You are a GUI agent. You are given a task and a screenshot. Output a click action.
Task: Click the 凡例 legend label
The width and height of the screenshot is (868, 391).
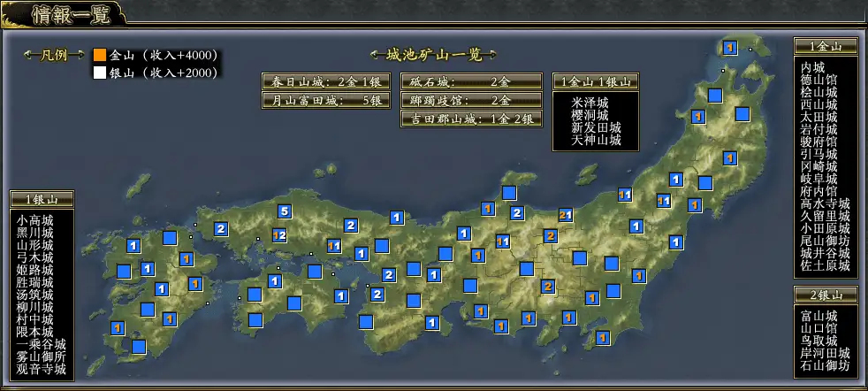click(x=54, y=56)
